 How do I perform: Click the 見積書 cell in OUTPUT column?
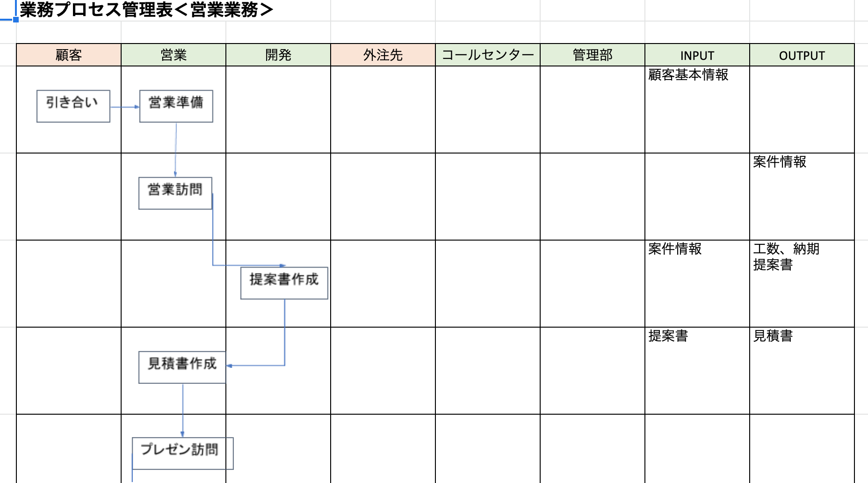coord(802,371)
